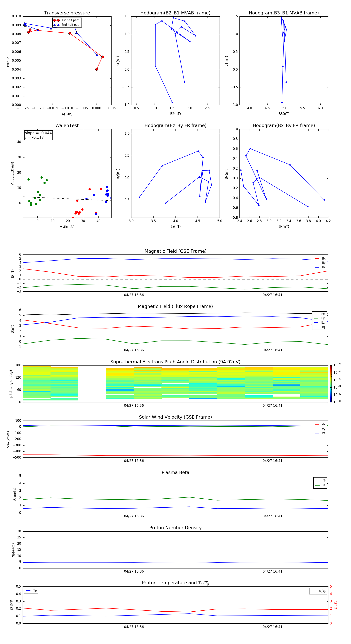Click the |B| legend entry in Flux Rope plot
The image size is (351, 644).
320,327
